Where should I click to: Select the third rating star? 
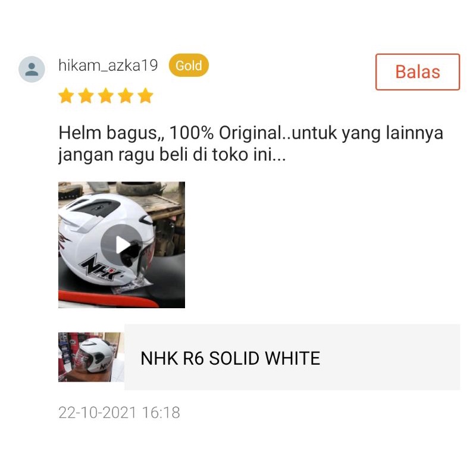point(106,96)
